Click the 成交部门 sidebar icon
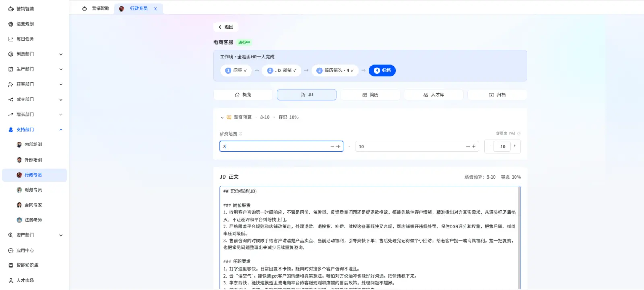The image size is (644, 290). (x=11, y=99)
